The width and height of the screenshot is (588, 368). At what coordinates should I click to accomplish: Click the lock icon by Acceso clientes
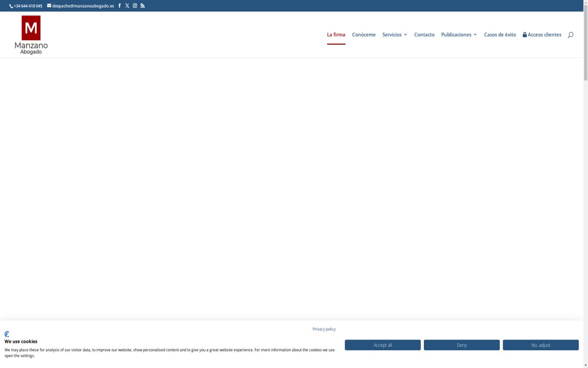(525, 35)
